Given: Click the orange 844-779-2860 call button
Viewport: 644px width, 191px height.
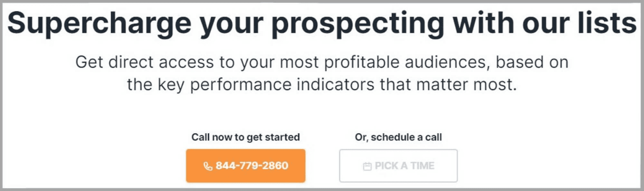Looking at the screenshot, I should point(246,166).
